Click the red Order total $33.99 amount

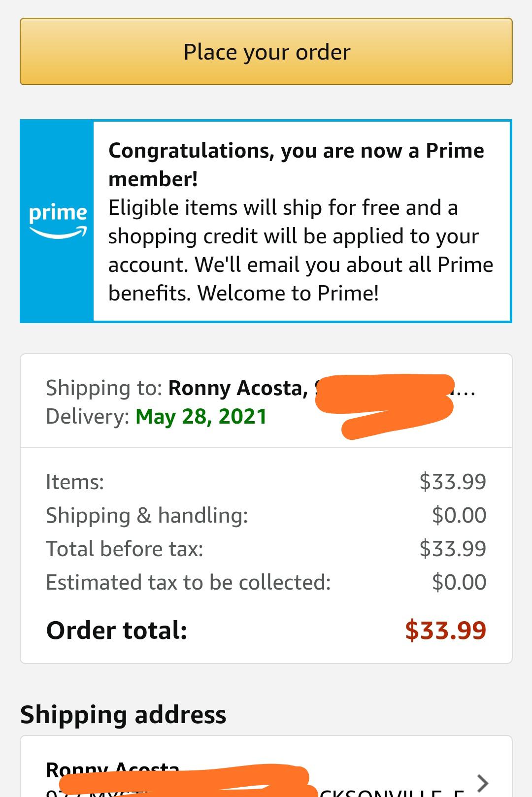click(445, 631)
